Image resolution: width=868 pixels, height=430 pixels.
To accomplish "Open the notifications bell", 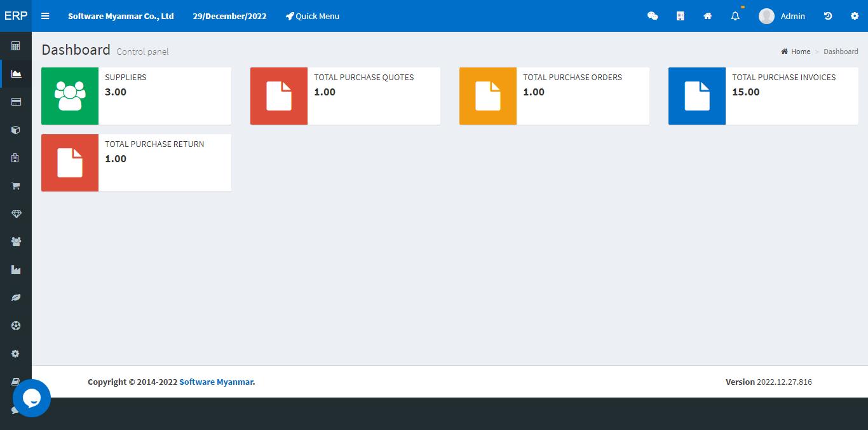I will pyautogui.click(x=735, y=16).
